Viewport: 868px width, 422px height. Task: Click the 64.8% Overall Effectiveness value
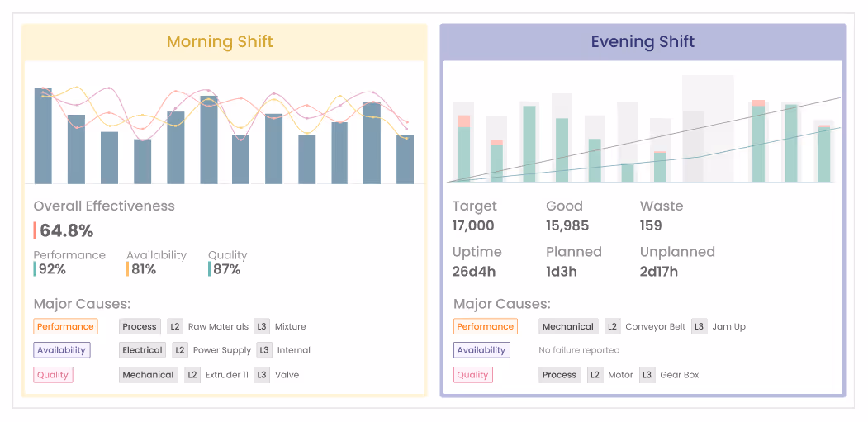click(x=67, y=230)
